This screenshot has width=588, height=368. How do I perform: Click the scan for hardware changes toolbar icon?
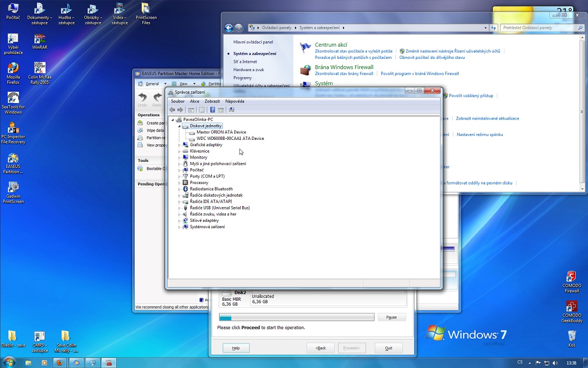tap(231, 110)
